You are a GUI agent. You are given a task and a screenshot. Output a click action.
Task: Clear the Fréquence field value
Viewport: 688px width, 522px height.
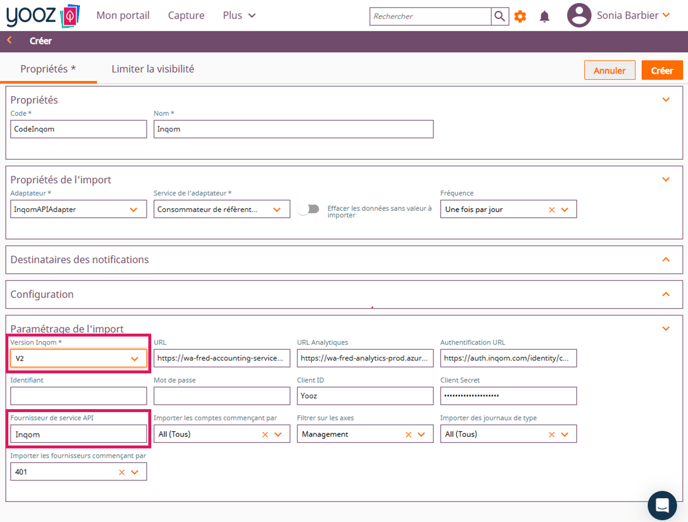point(551,210)
